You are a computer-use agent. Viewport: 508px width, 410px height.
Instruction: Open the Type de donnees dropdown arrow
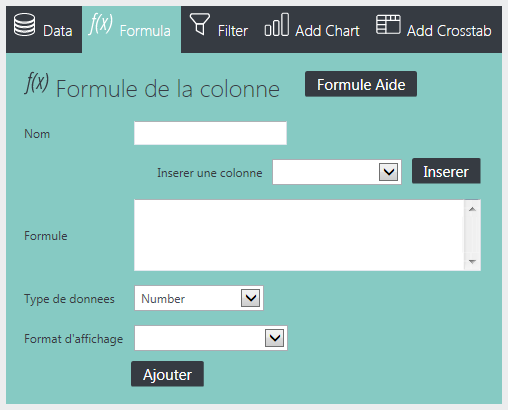pyautogui.click(x=251, y=298)
